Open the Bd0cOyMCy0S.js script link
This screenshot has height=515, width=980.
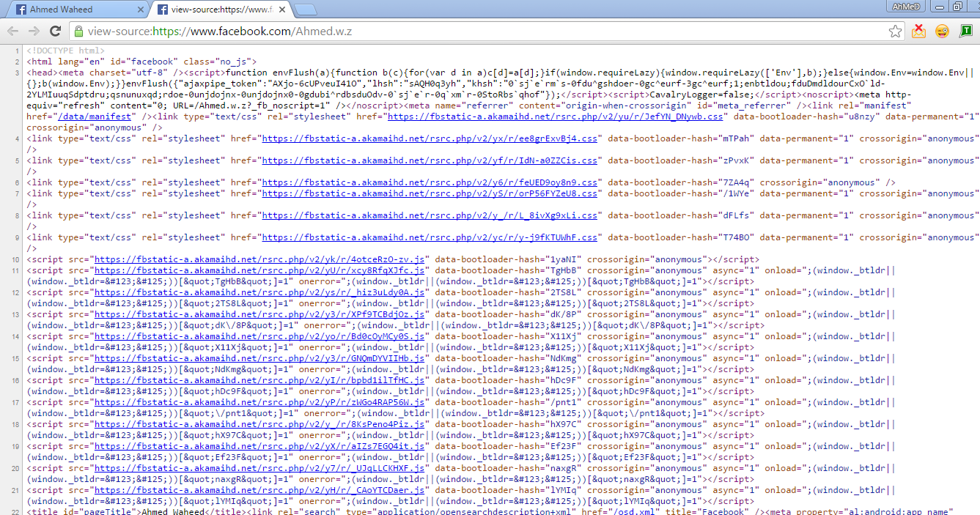tap(259, 336)
